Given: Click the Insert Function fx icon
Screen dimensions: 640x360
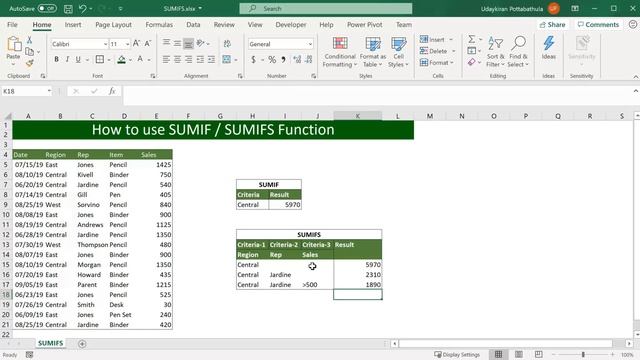Looking at the screenshot, I should [112, 91].
